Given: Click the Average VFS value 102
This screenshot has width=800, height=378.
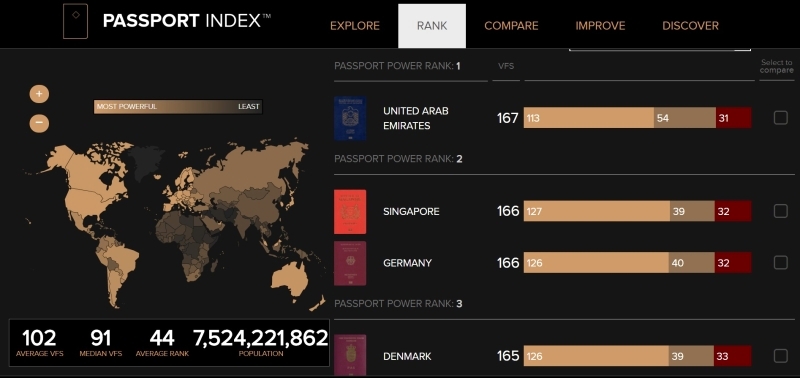Looking at the screenshot, I should 39,338.
